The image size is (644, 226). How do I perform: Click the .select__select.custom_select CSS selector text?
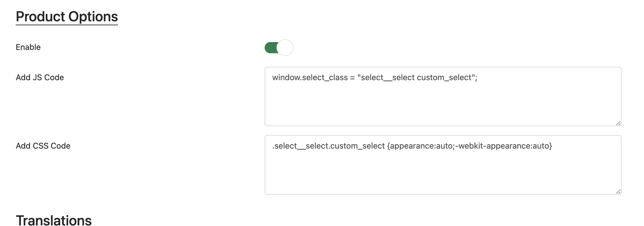(x=328, y=146)
